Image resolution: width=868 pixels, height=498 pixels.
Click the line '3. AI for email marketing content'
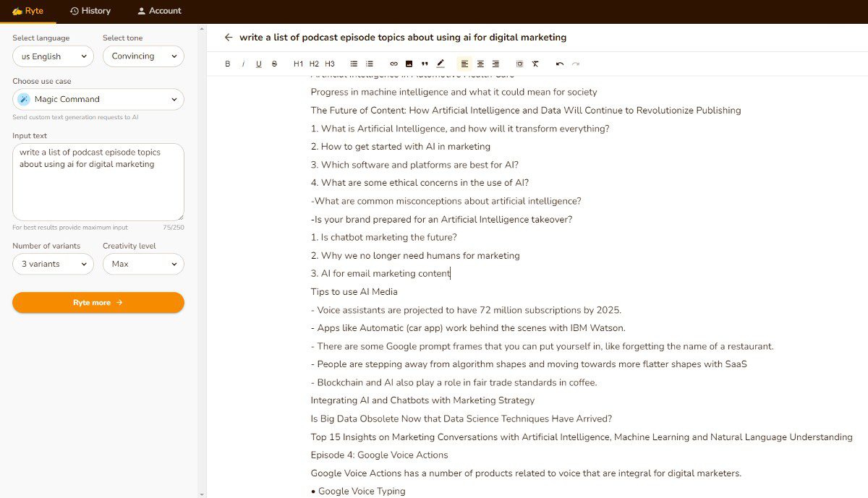380,273
